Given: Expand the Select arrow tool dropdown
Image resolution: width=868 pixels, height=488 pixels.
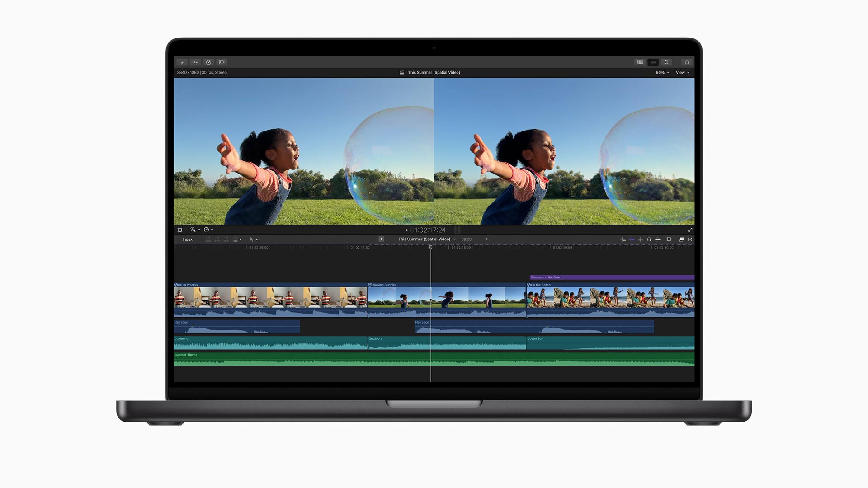Looking at the screenshot, I should [x=256, y=239].
